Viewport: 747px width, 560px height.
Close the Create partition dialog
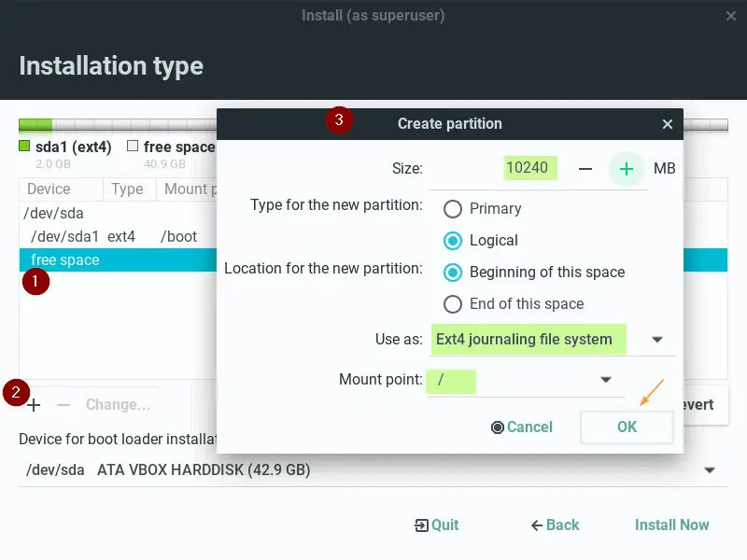click(x=668, y=124)
